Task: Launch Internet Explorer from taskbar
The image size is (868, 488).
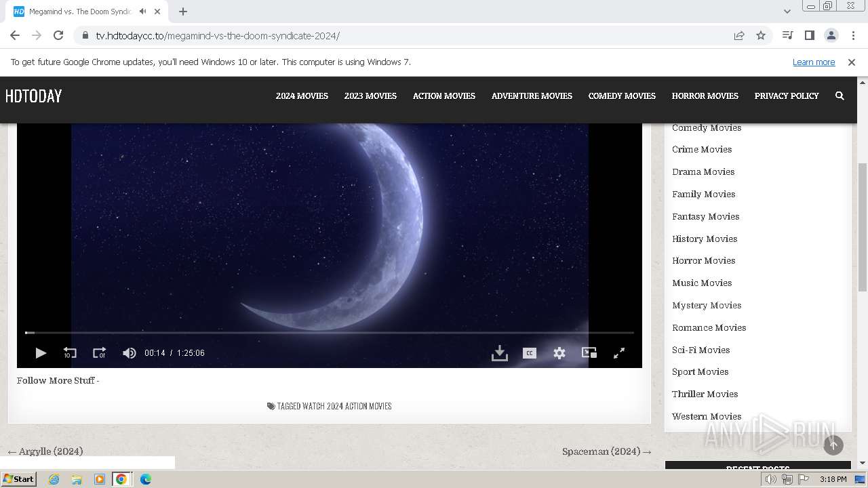Action: click(x=54, y=479)
